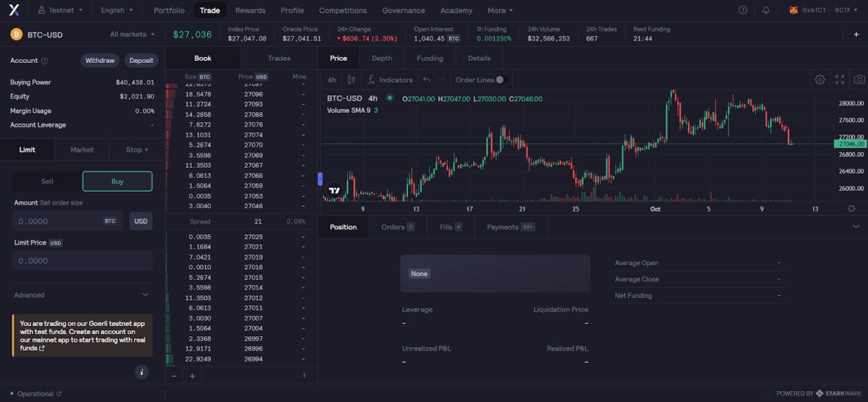
Task: Click the TradingView logo on the chart
Action: 334,191
